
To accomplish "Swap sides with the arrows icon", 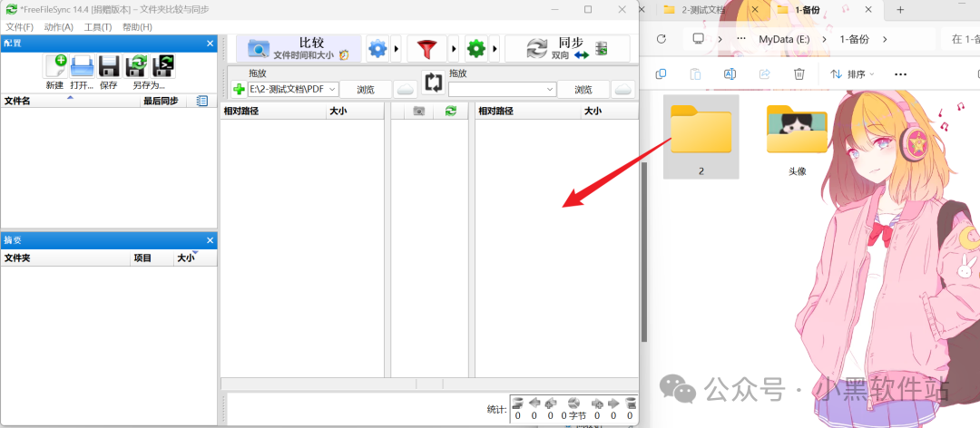I will pos(433,83).
